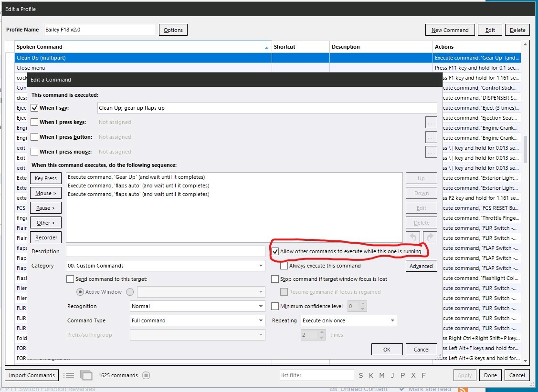
Task: Enable Minimum confidence level checkbox
Action: (275, 306)
